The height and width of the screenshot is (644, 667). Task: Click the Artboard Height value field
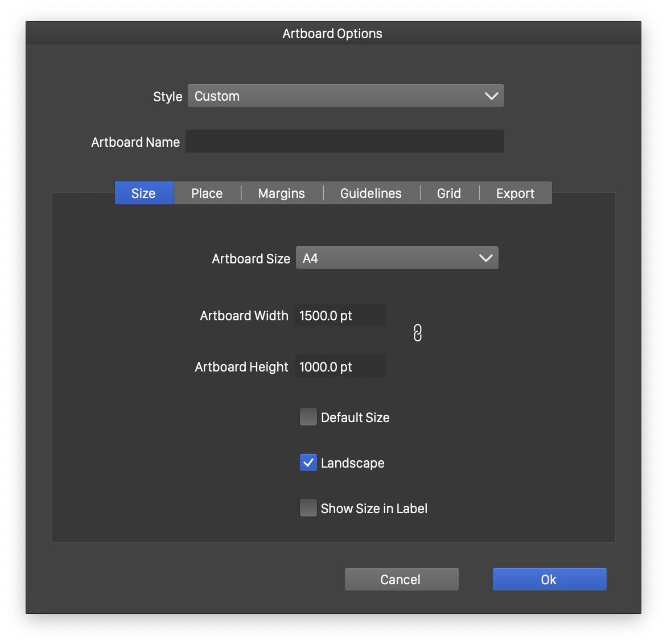pyautogui.click(x=340, y=366)
